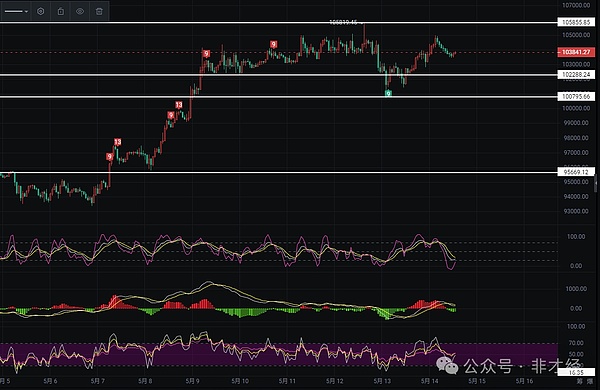The width and height of the screenshot is (600, 390).
Task: Click the 95669.12 horizontal line label
Action: 576,172
